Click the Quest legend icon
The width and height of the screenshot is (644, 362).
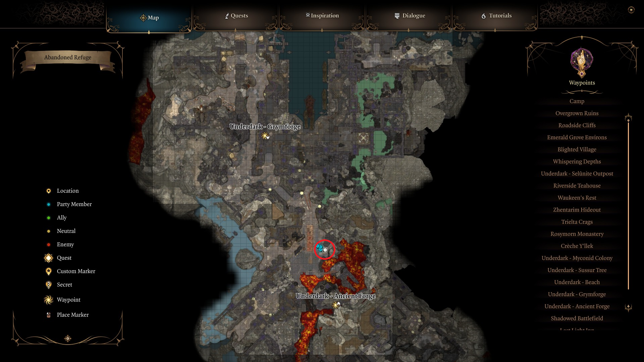(49, 257)
